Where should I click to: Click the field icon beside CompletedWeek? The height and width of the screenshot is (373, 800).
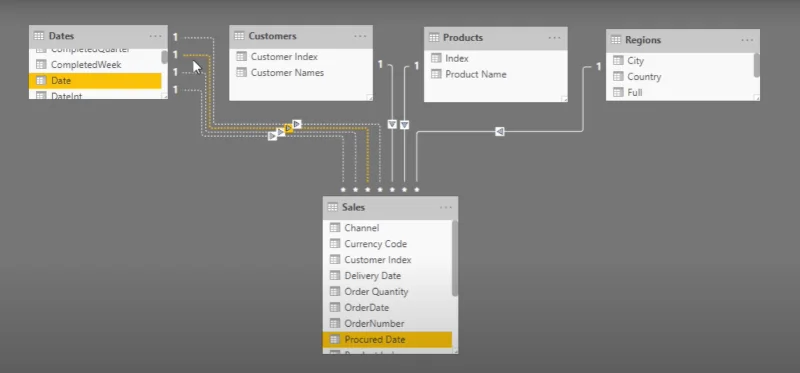point(41,65)
